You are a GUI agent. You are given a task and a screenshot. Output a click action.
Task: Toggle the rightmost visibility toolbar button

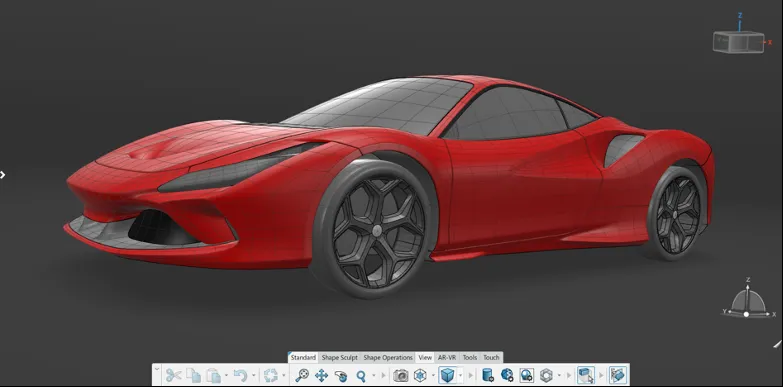[x=618, y=375]
